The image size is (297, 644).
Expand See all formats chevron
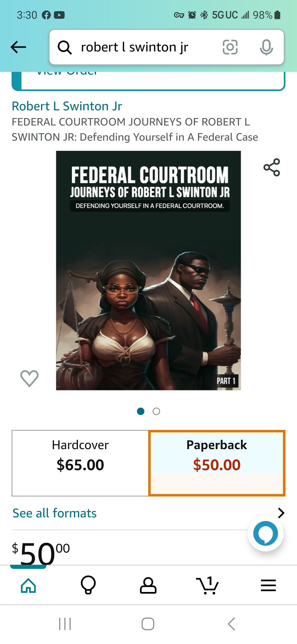281,513
